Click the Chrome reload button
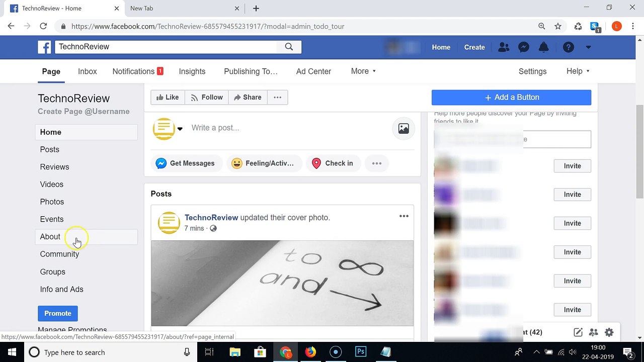This screenshot has width=644, height=362. click(x=43, y=26)
